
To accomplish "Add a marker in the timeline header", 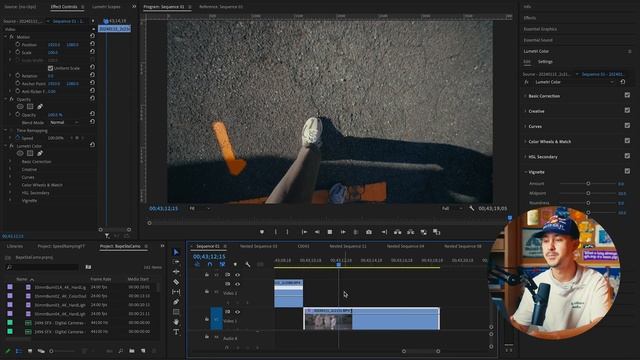I will click(235, 264).
